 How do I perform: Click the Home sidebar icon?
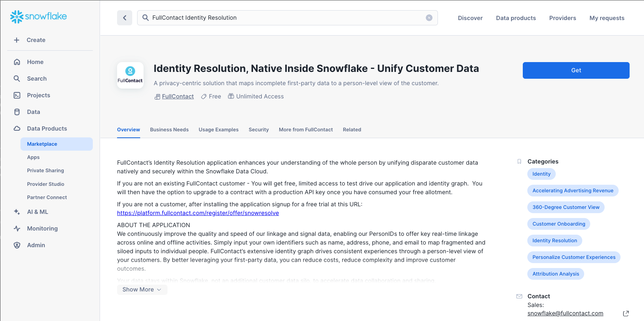(x=17, y=62)
